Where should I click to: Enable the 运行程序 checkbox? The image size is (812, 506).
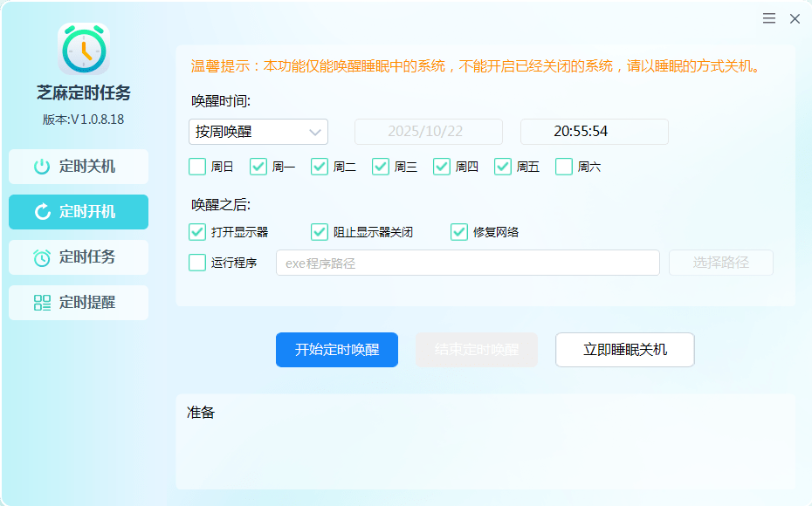click(x=197, y=262)
